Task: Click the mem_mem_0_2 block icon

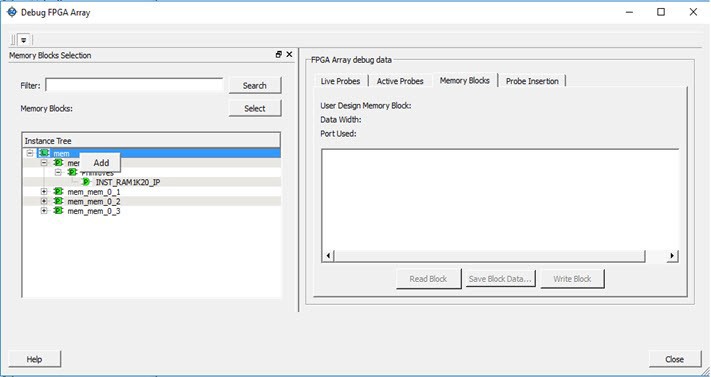Action: click(x=58, y=201)
